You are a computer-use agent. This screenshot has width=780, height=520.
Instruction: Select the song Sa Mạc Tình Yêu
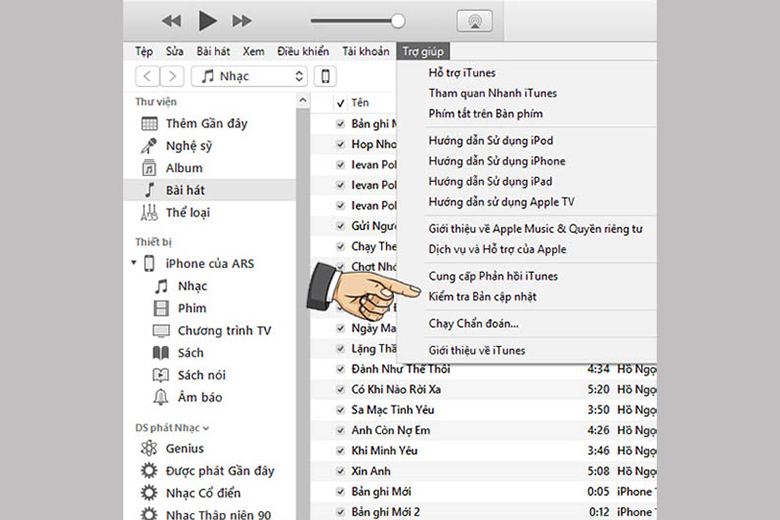pos(393,410)
